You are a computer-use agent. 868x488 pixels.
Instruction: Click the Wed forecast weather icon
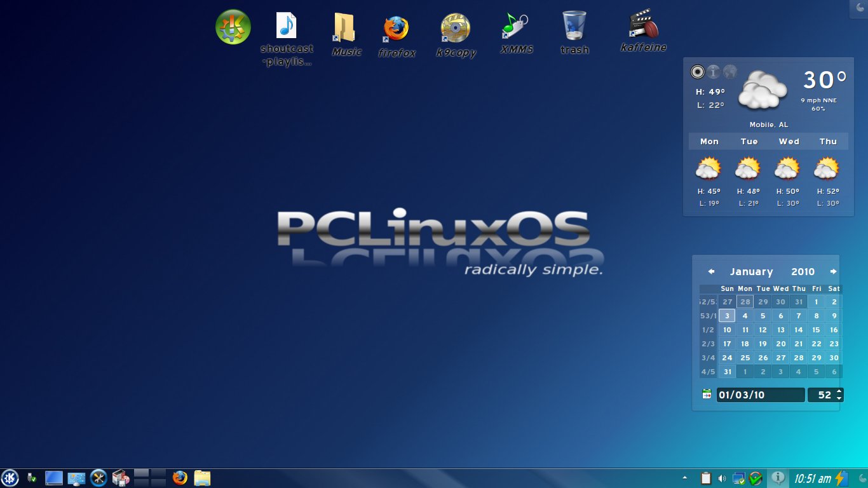787,169
